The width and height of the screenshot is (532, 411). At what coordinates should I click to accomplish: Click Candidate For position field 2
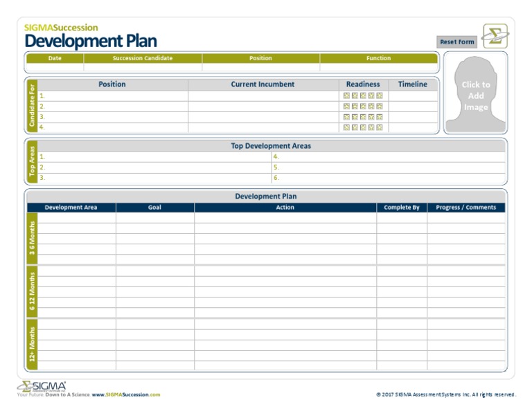tap(113, 107)
